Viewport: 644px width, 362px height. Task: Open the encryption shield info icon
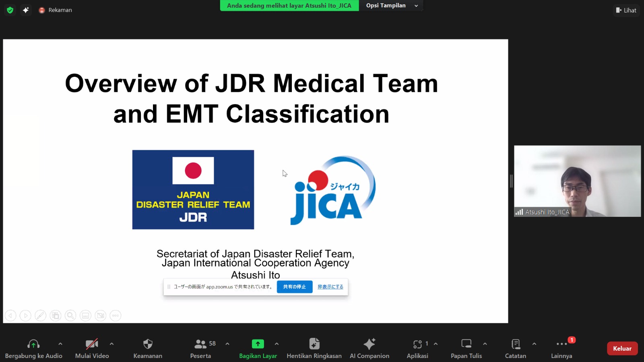click(x=10, y=10)
